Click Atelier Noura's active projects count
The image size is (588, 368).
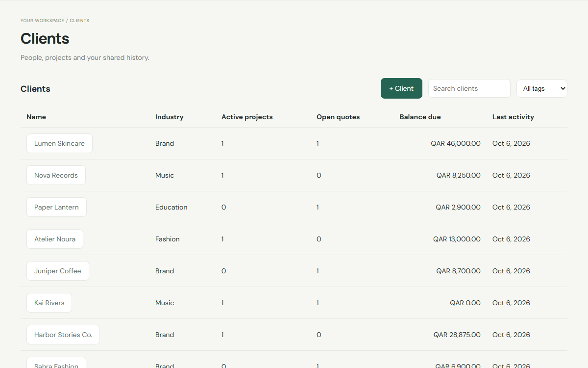pyautogui.click(x=222, y=239)
